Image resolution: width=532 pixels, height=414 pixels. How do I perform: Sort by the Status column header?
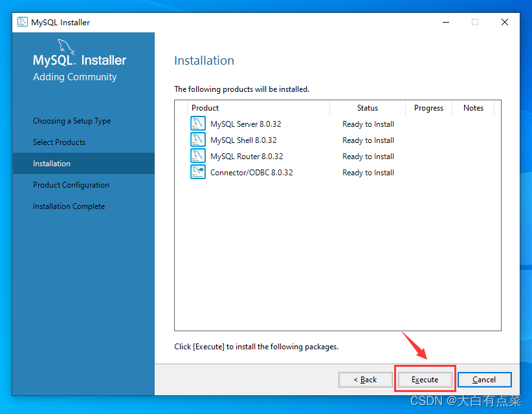[368, 108]
